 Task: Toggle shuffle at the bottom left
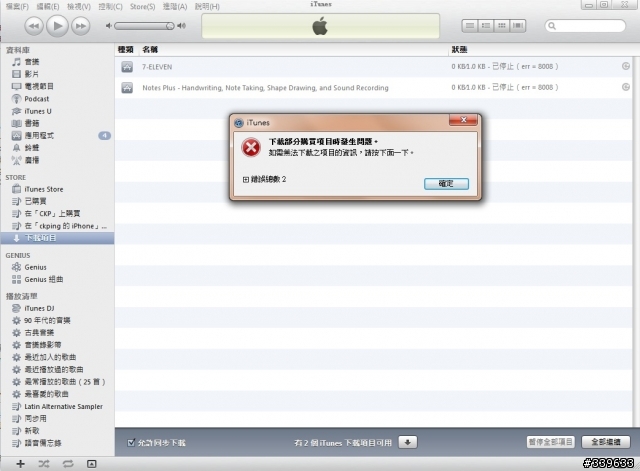[x=44, y=464]
